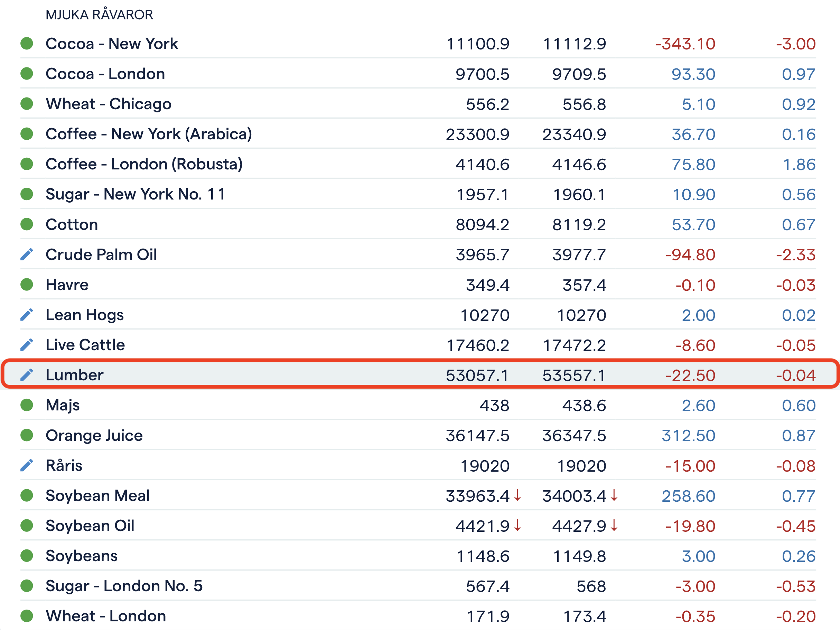This screenshot has height=630, width=840.
Task: Open the Wheat - London market
Action: 105,616
